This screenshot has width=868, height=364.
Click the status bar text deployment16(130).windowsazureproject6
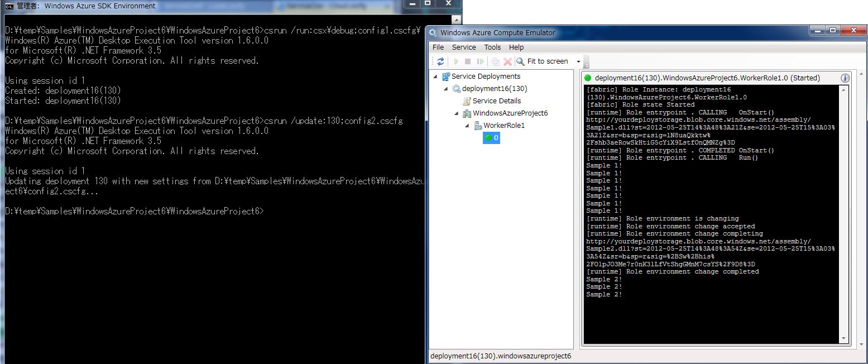coord(501,356)
